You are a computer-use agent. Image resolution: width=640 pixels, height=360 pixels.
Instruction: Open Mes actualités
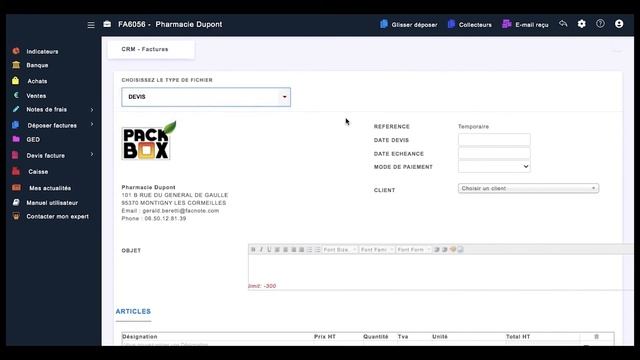click(x=50, y=188)
